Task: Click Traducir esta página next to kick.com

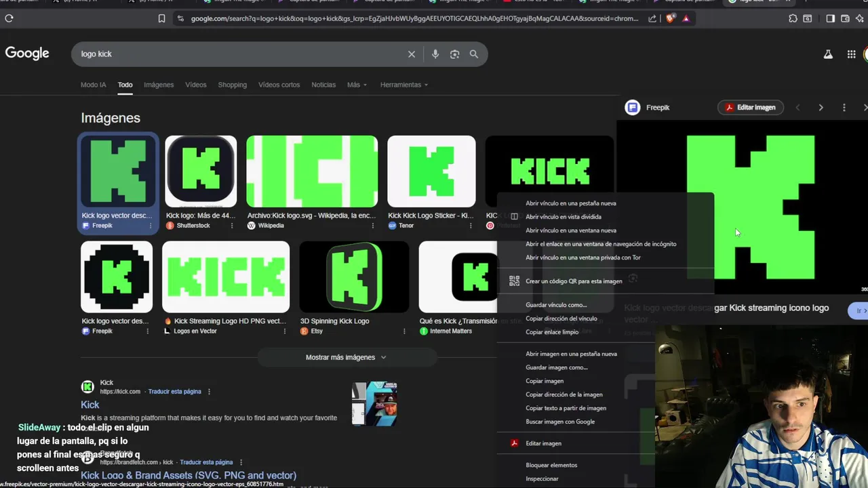Action: click(175, 392)
